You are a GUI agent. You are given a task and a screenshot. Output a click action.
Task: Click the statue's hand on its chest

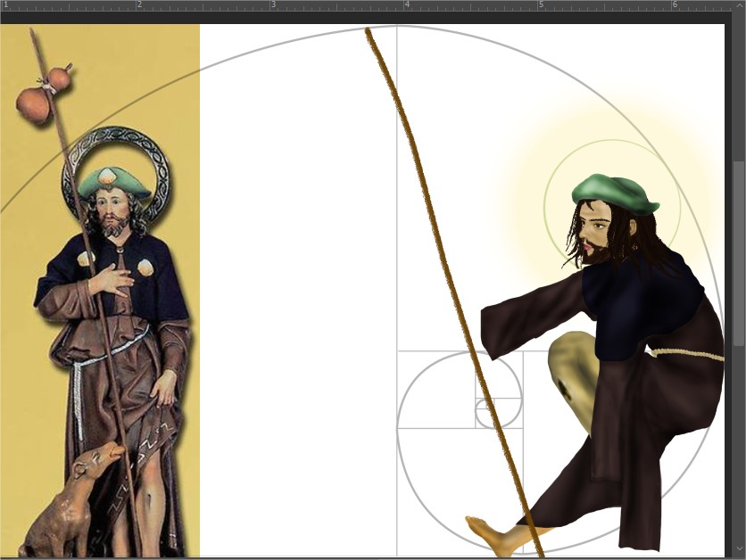(x=113, y=278)
